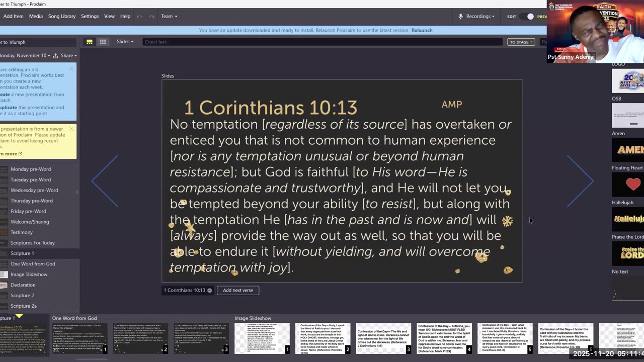The height and width of the screenshot is (362, 644).
Task: Select Image Slideshow slide 1 thumbnail
Action: (262, 338)
